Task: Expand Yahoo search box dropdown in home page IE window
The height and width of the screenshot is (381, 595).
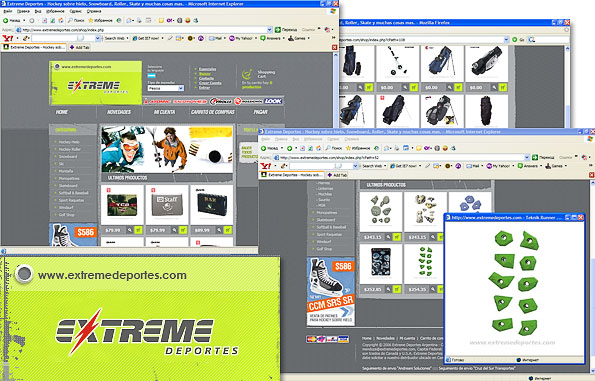Action: click(x=98, y=38)
